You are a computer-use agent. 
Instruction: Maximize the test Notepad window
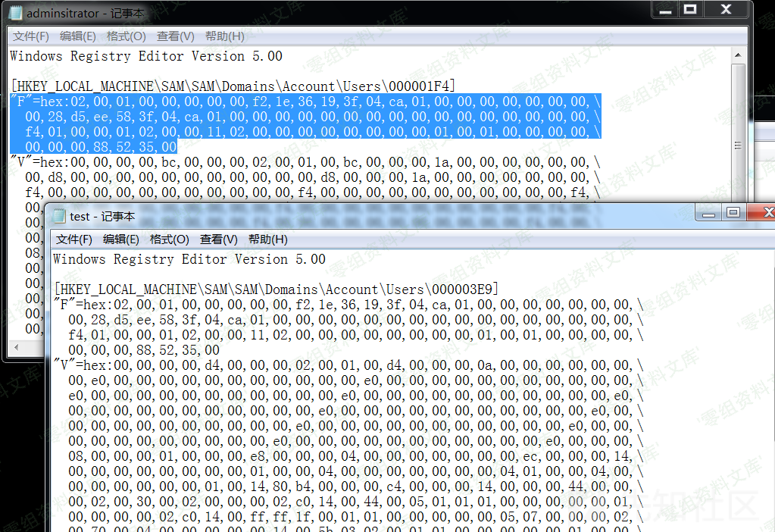[x=733, y=213]
